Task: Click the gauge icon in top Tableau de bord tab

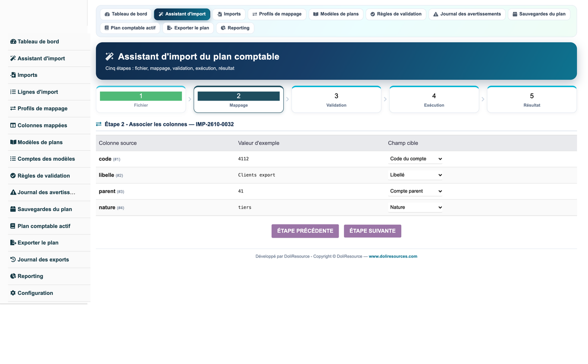Action: [x=107, y=14]
